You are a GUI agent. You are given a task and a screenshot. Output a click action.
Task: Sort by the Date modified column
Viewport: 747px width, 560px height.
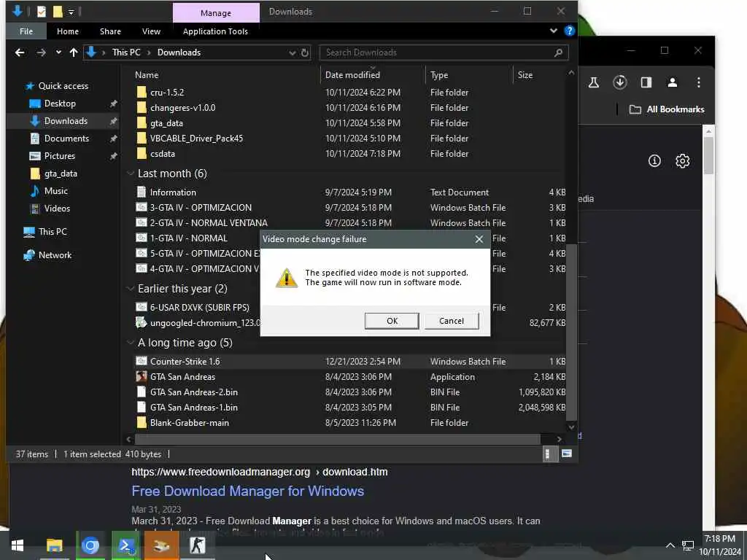coord(352,75)
